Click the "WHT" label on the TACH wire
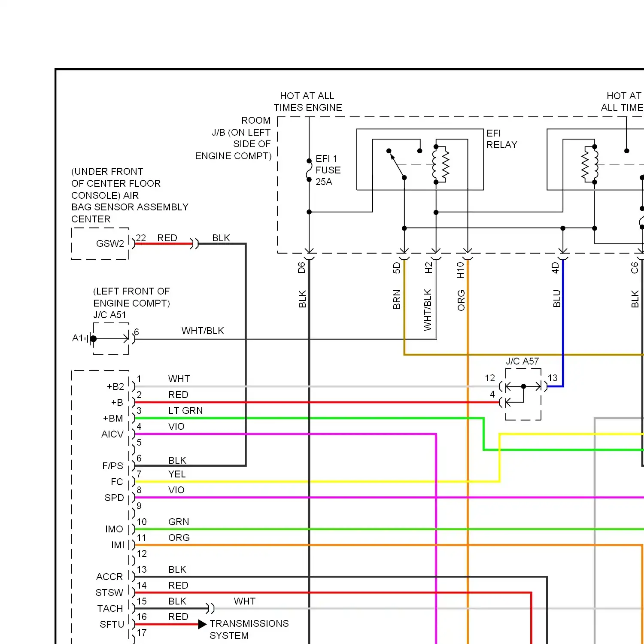Screen dimensions: 644x644 245,601
